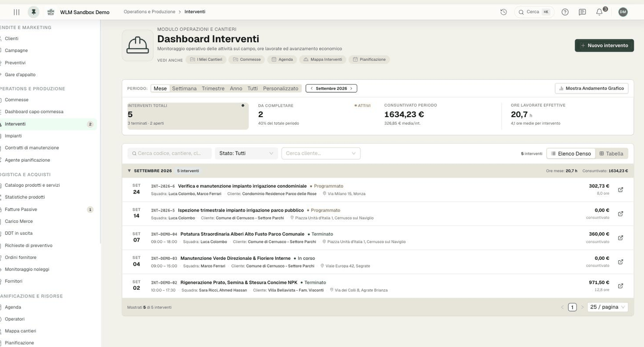This screenshot has width=644, height=347.
Task: Select the Tutti period option
Action: [252, 88]
